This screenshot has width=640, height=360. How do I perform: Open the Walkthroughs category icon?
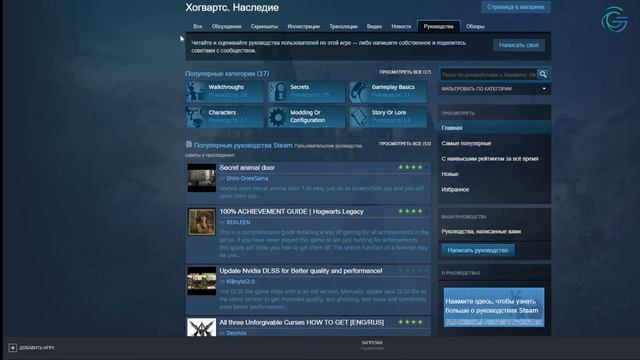point(196,91)
